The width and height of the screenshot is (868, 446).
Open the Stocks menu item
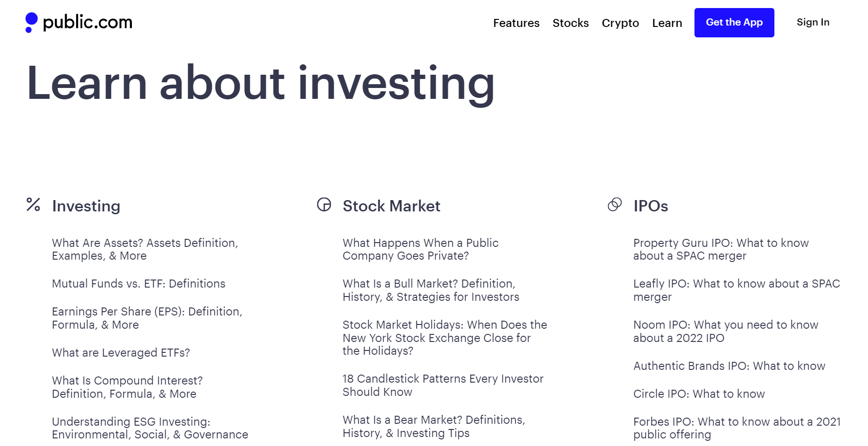(570, 23)
